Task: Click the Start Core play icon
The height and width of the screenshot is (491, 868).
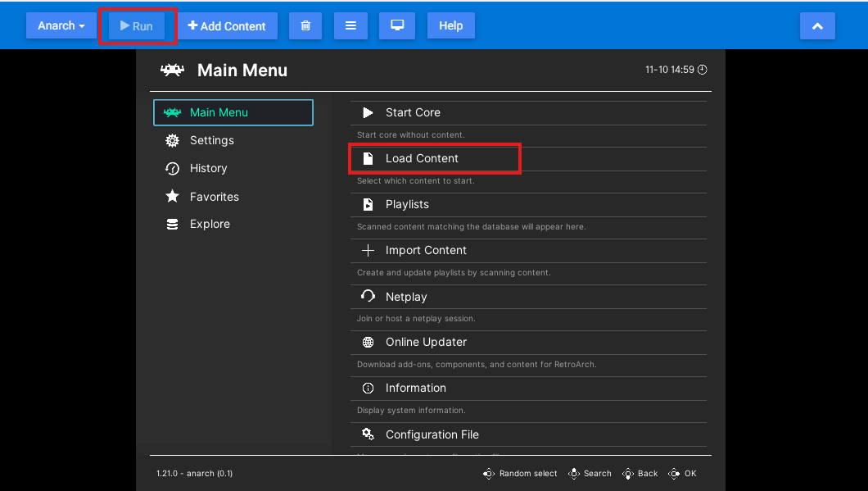Action: click(368, 112)
